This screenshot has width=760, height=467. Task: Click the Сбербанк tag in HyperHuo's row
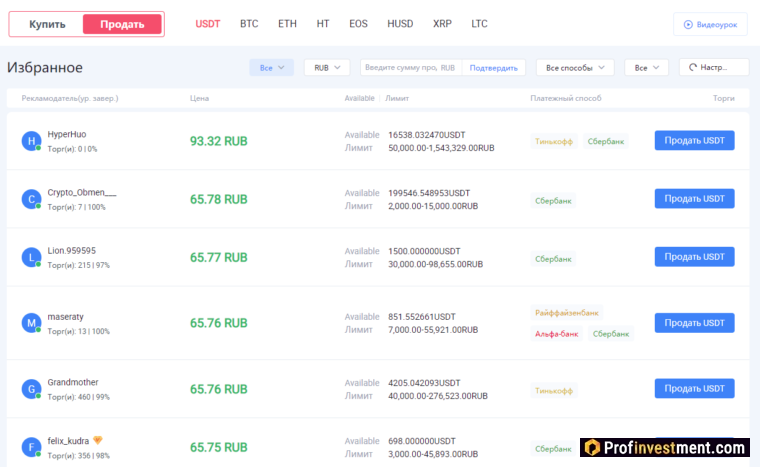coord(605,142)
